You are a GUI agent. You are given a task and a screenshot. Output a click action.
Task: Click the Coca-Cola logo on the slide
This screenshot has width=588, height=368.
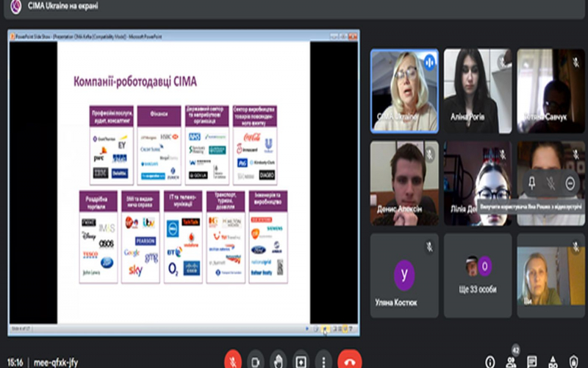tap(252, 137)
